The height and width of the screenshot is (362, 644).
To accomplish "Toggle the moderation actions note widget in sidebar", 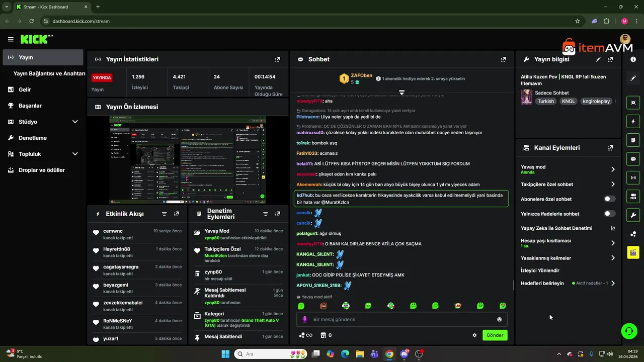I will (633, 140).
